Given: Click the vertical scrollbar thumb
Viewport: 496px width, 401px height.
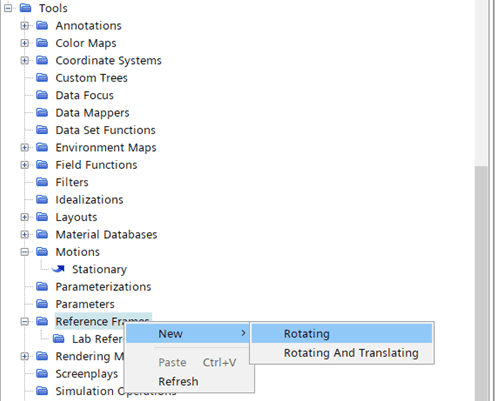Looking at the screenshot, I should click(481, 283).
